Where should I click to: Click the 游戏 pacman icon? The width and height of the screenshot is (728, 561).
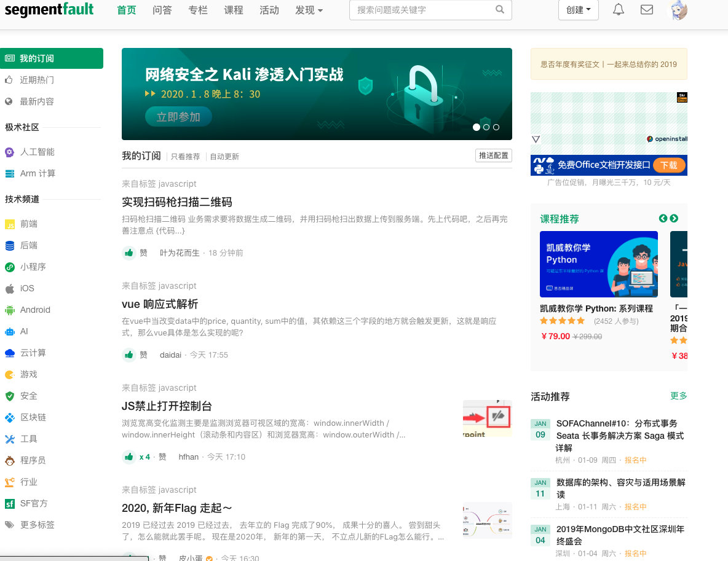pyautogui.click(x=9, y=374)
